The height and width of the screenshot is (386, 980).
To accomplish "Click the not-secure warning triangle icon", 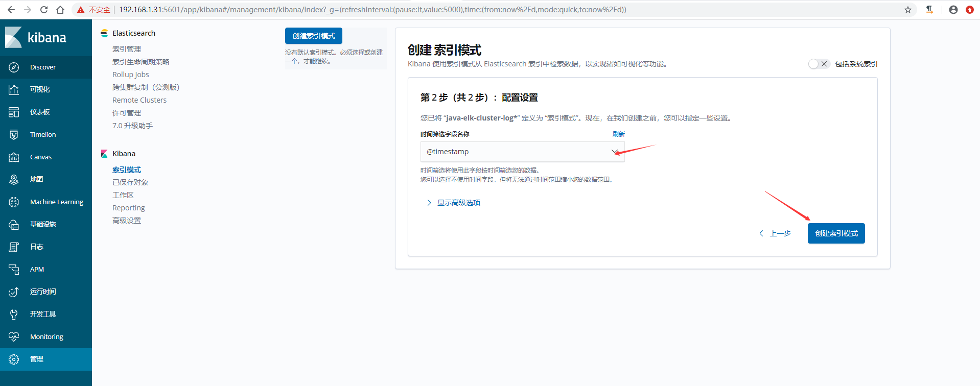I will click(x=81, y=10).
